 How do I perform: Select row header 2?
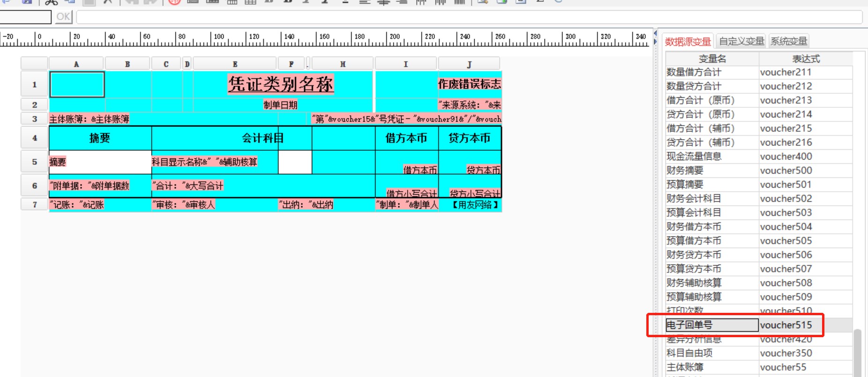(34, 105)
